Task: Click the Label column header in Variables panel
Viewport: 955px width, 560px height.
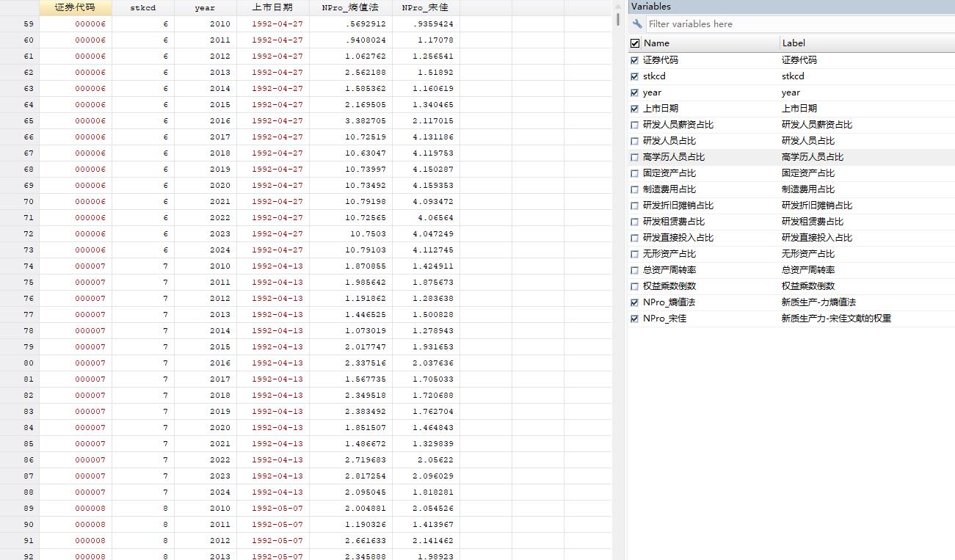Action: click(793, 43)
